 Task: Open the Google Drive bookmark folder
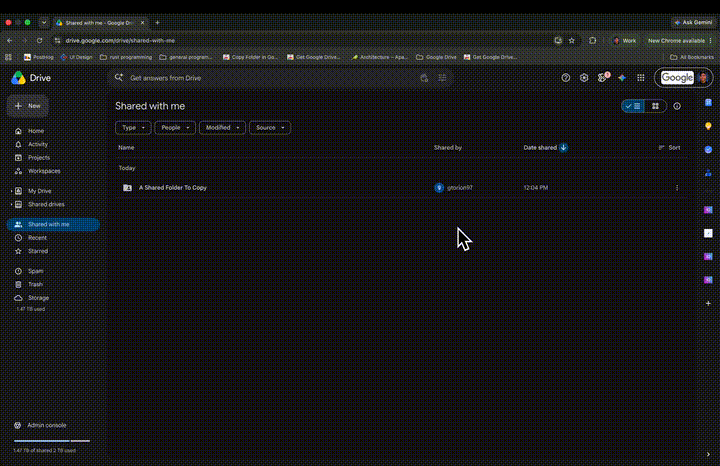point(436,57)
